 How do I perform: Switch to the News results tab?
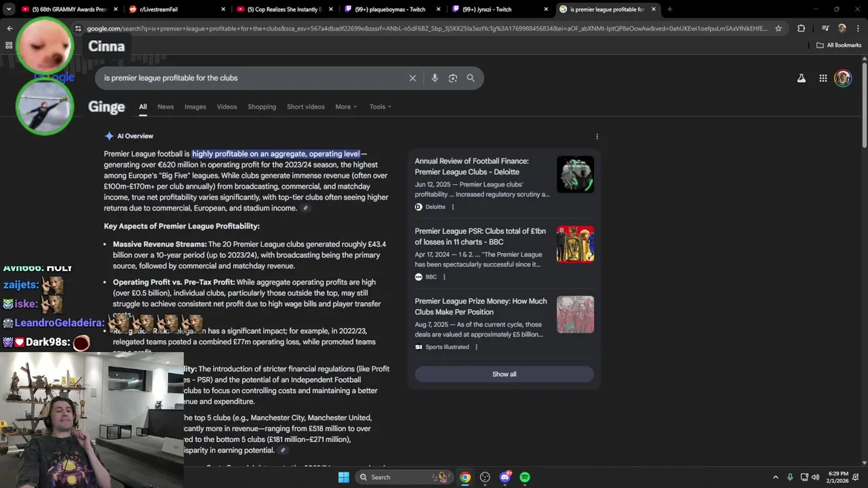(165, 106)
